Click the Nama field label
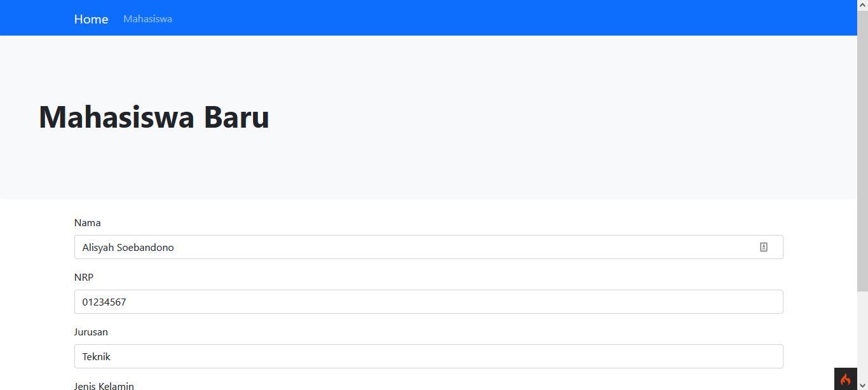Image resolution: width=868 pixels, height=390 pixels. click(x=88, y=223)
